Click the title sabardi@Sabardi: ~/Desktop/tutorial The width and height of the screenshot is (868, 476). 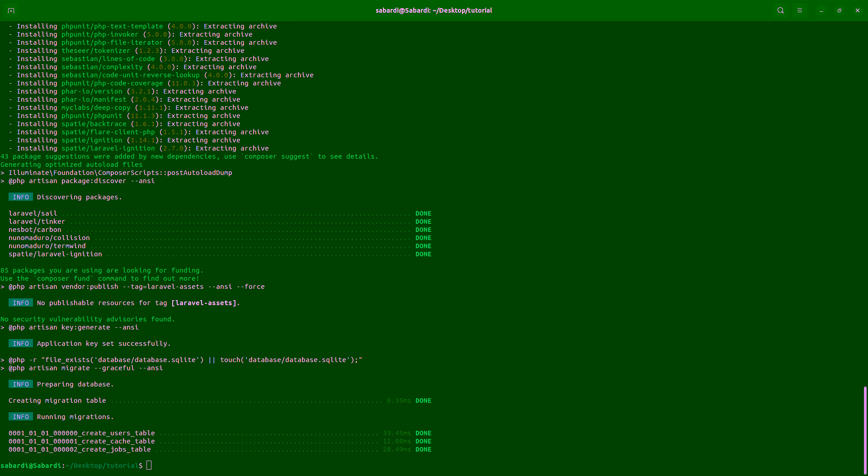434,10
